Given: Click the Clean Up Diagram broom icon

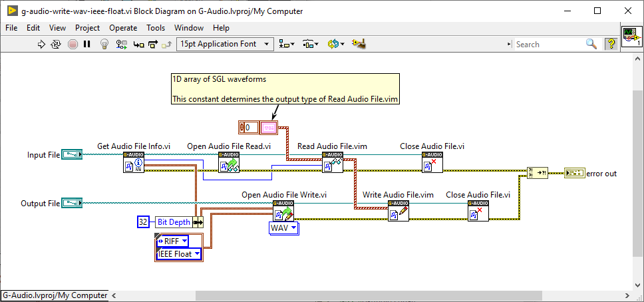Looking at the screenshot, I should click(x=359, y=43).
